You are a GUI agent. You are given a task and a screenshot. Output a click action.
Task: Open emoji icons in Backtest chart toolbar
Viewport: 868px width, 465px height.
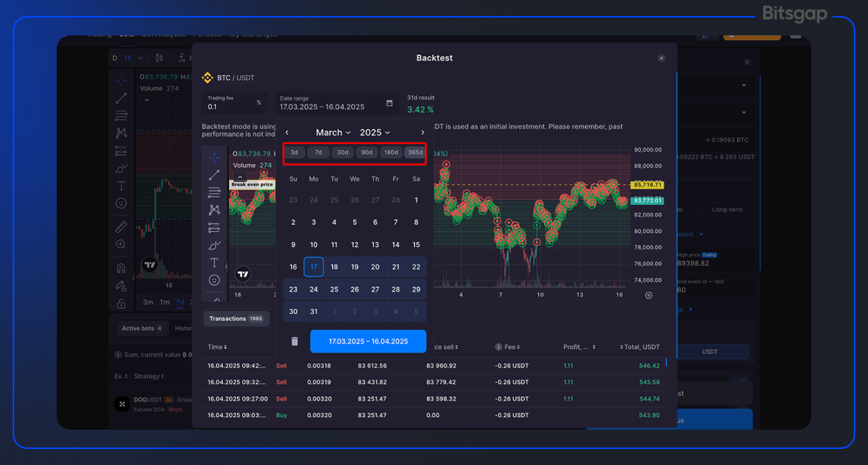[214, 280]
